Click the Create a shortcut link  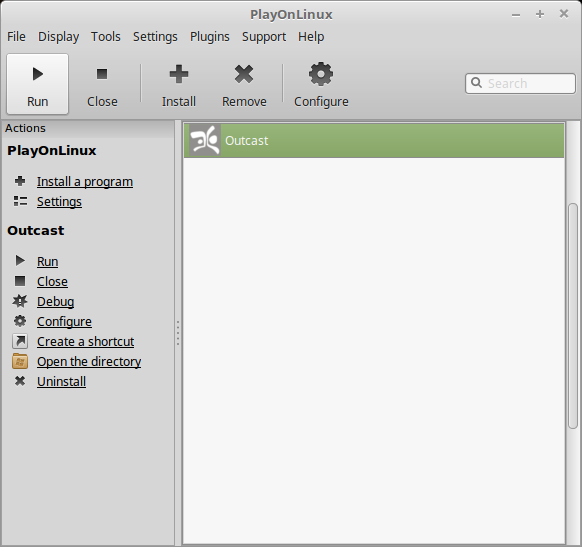coord(85,342)
